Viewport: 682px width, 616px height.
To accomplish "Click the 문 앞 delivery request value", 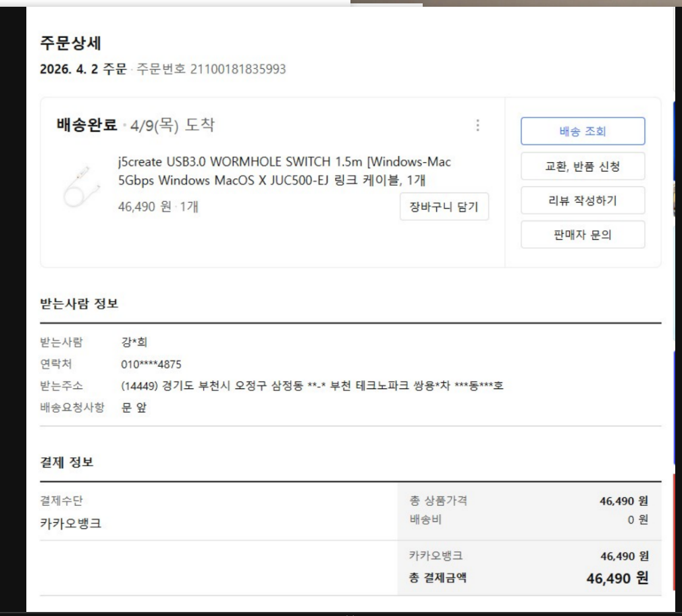I will tap(134, 407).
